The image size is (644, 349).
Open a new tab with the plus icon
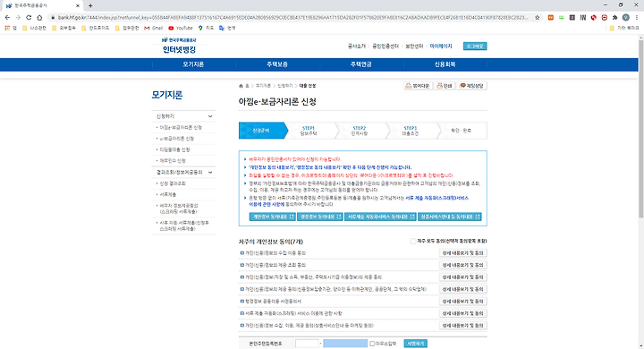(x=90, y=5)
